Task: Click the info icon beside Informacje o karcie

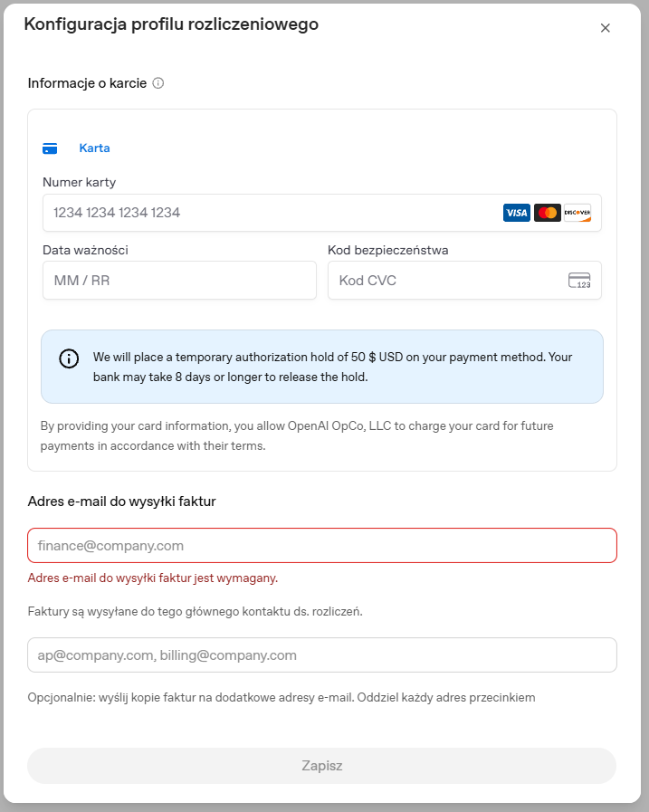Action: point(158,83)
